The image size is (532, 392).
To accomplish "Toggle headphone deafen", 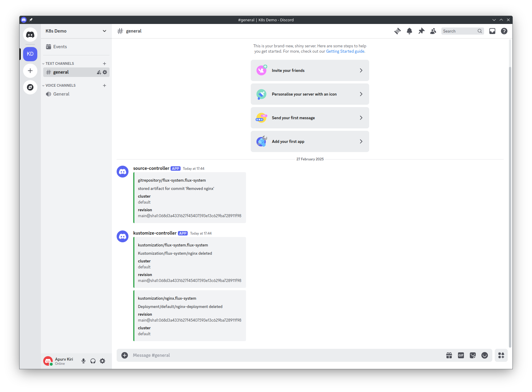I will pos(93,361).
